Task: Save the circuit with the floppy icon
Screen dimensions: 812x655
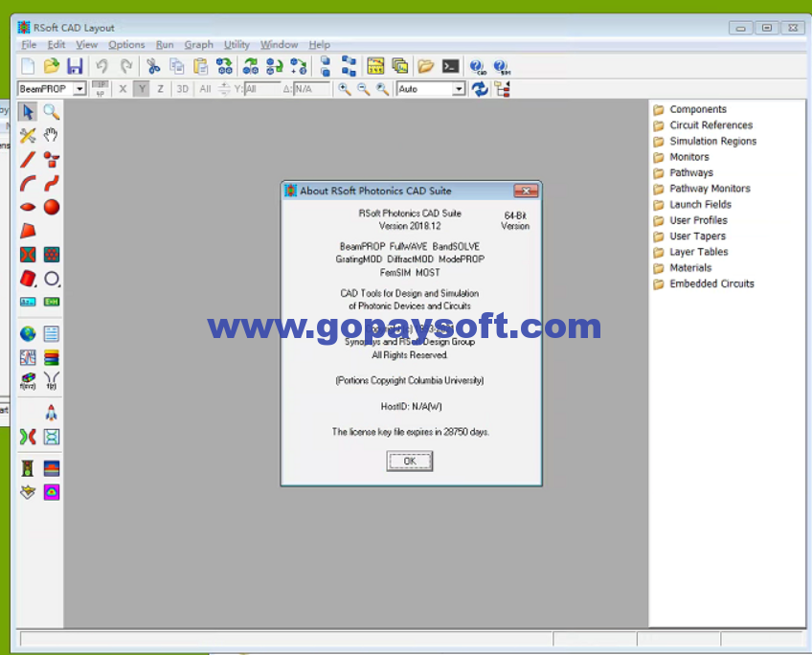Action: (75, 66)
